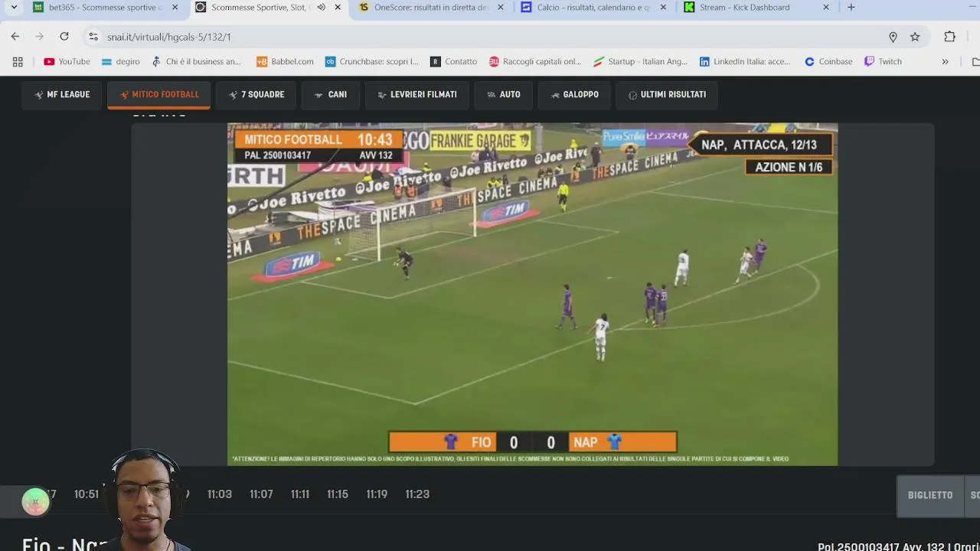Open the location permission icon in address bar
980x551 pixels.
click(893, 37)
